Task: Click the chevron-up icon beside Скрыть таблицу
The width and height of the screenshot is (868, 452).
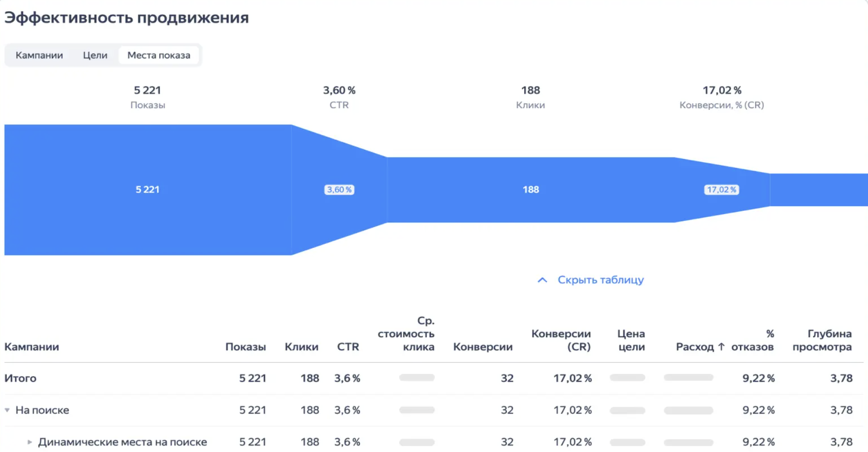Action: coord(542,280)
